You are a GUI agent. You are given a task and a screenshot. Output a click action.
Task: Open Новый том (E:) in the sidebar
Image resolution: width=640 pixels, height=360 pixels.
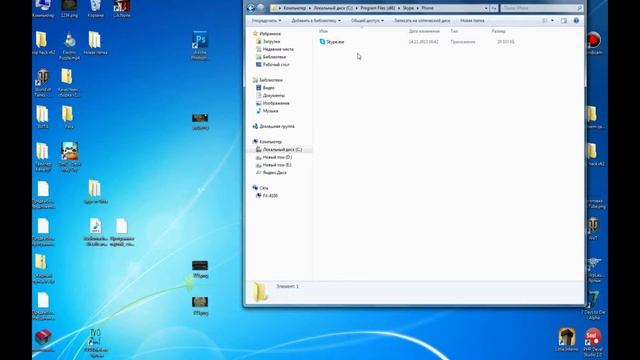coord(277,165)
